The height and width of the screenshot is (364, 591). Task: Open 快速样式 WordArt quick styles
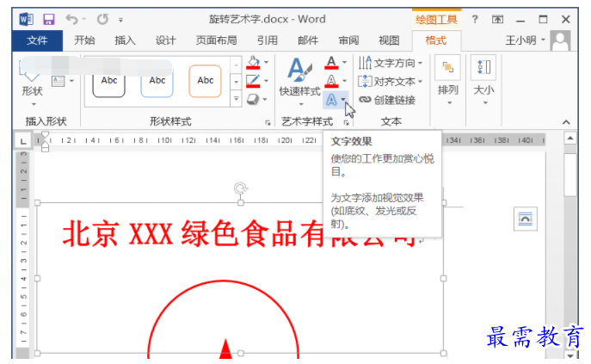300,81
